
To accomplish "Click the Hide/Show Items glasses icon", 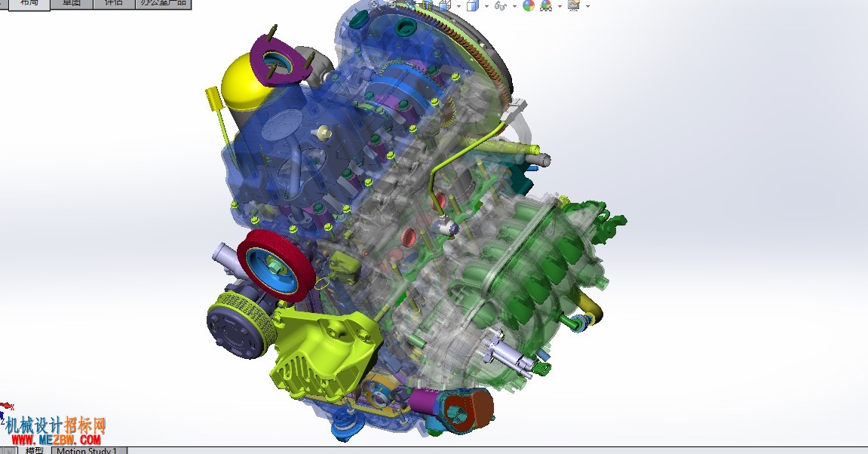I will tap(501, 5).
